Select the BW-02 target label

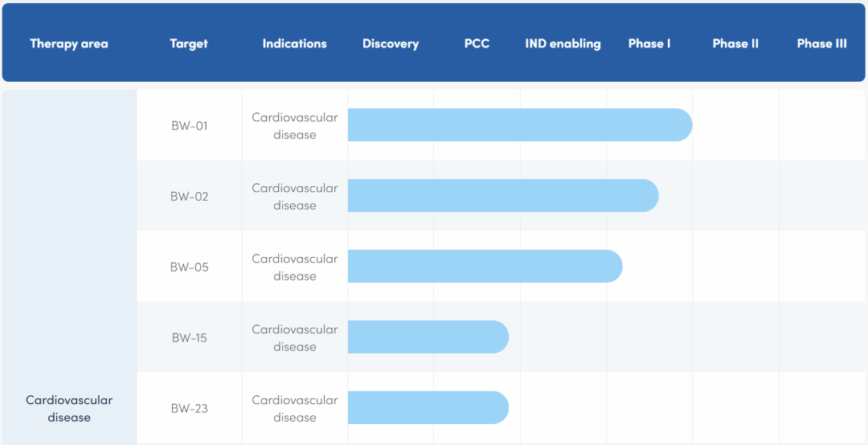(x=189, y=197)
